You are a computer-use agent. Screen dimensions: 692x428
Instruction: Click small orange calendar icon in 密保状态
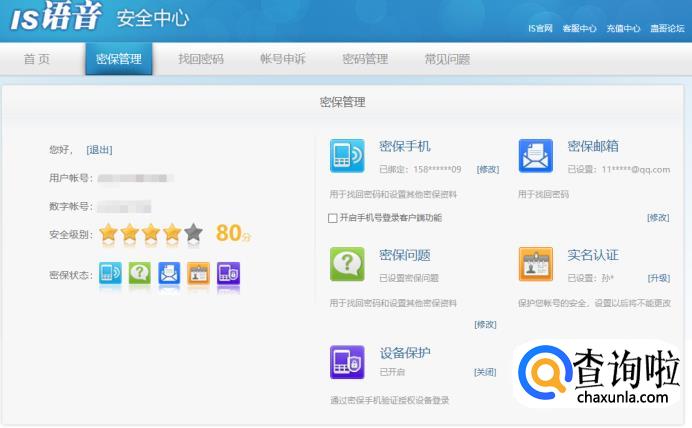coord(199,273)
